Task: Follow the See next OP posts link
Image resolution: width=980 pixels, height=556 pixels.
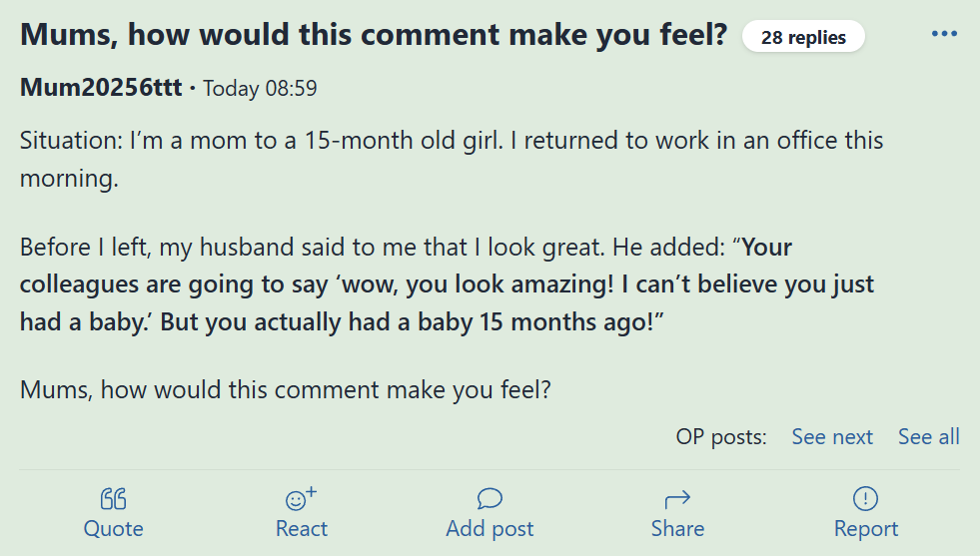Action: (832, 436)
